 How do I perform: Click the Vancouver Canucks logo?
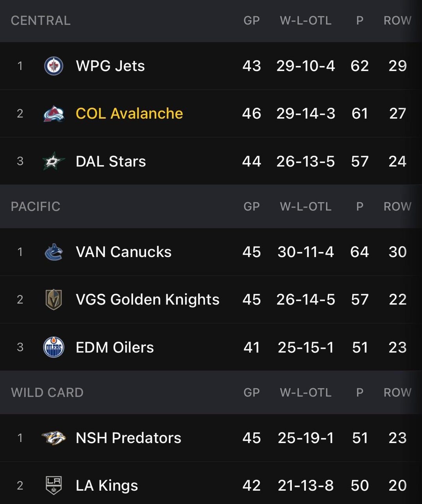click(54, 252)
